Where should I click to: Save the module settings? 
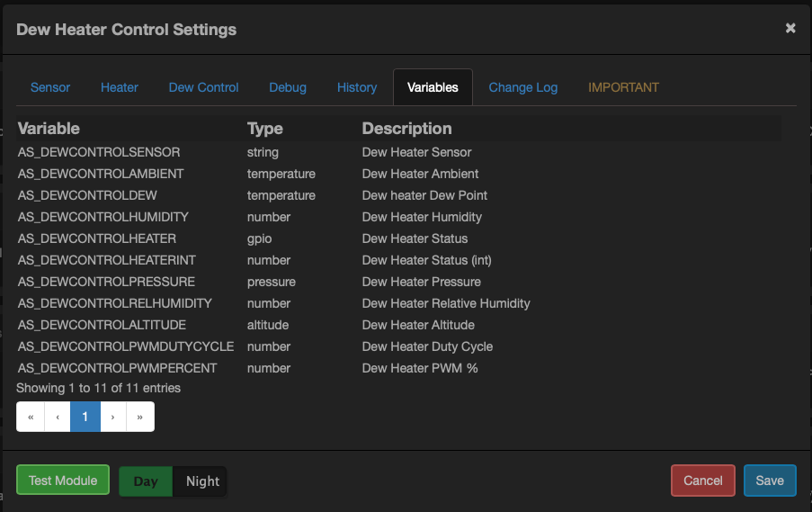pyautogui.click(x=770, y=481)
